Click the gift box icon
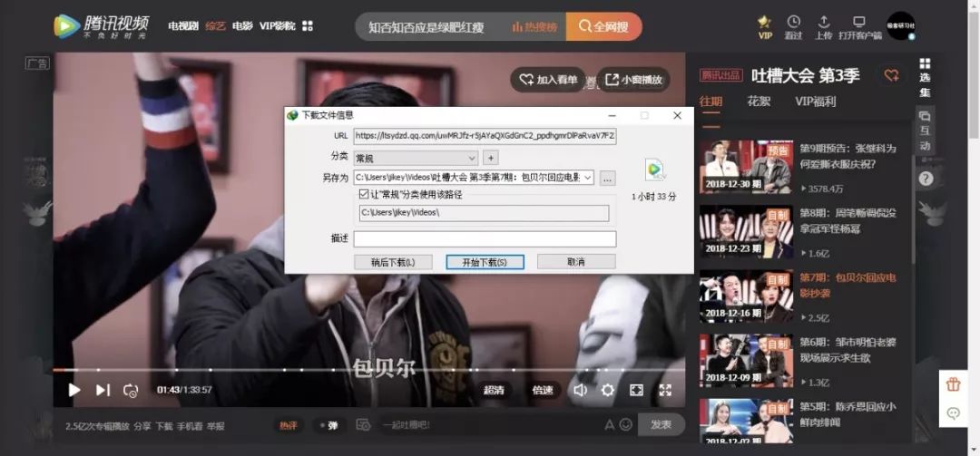Image resolution: width=980 pixels, height=456 pixels. tap(953, 384)
